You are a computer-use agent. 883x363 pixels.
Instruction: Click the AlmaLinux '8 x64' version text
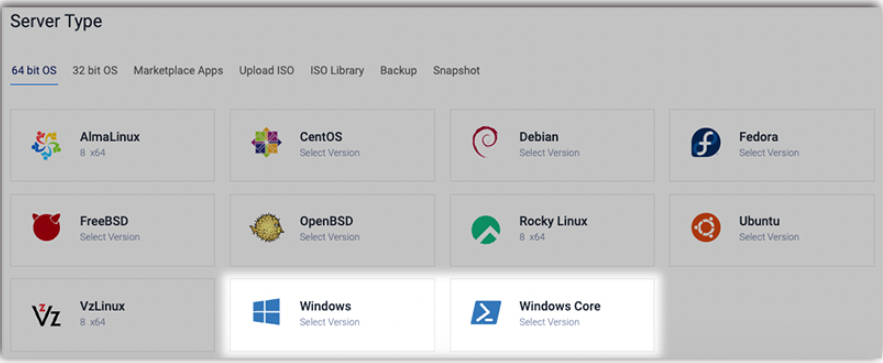coord(92,153)
